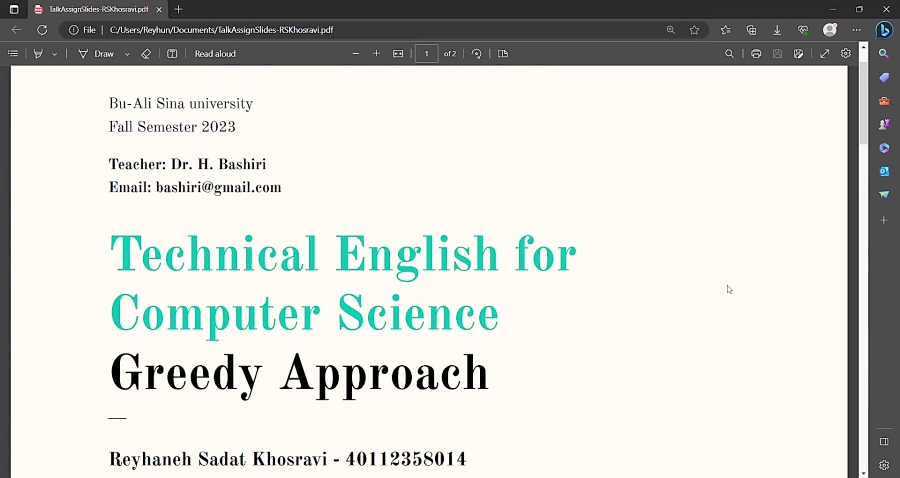Zoom out using the minus button
Image resolution: width=900 pixels, height=478 pixels.
[356, 54]
